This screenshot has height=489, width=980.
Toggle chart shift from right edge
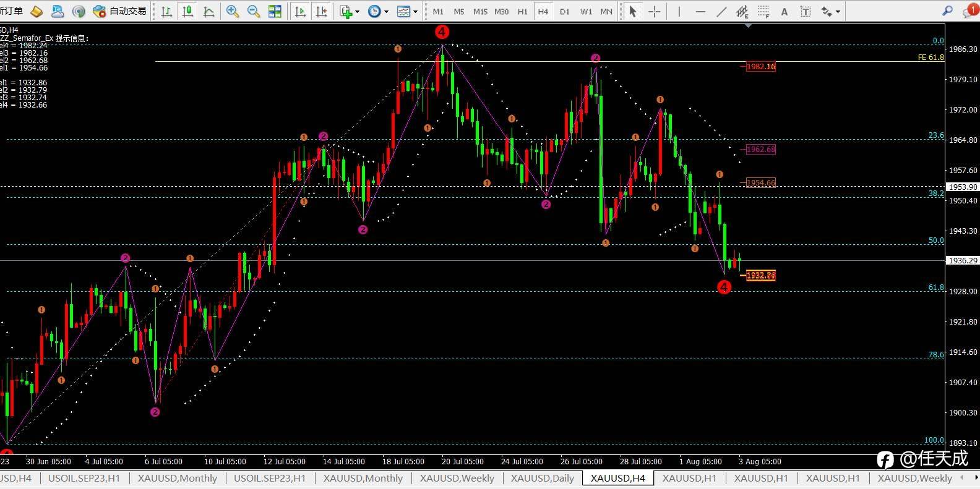(322, 11)
